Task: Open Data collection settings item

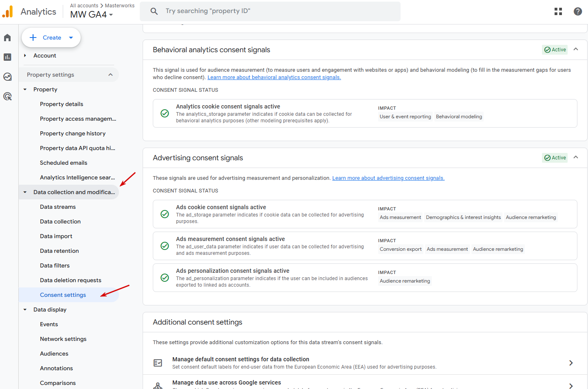Action: pyautogui.click(x=60, y=221)
